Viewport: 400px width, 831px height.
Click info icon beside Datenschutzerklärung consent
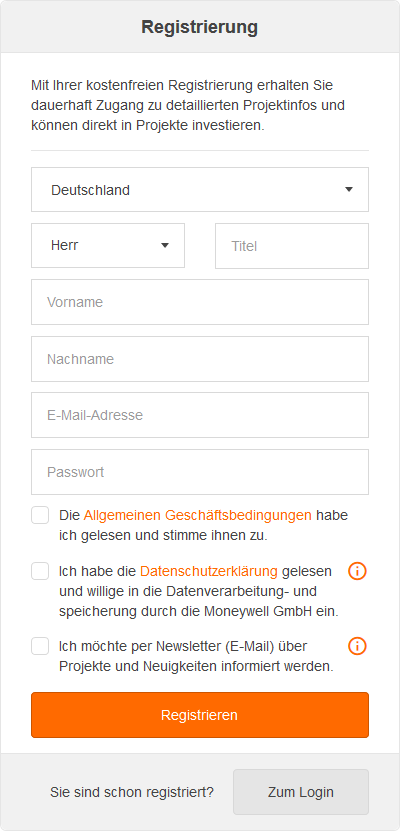tap(357, 571)
